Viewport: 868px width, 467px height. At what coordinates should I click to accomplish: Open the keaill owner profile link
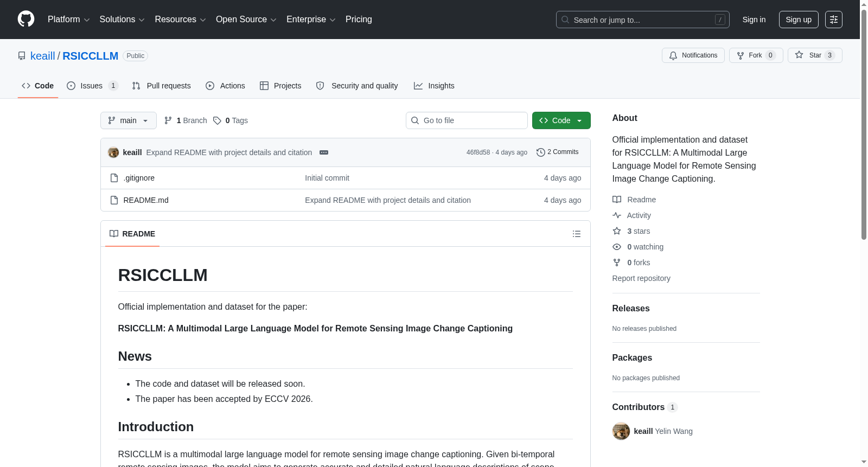[x=43, y=56]
